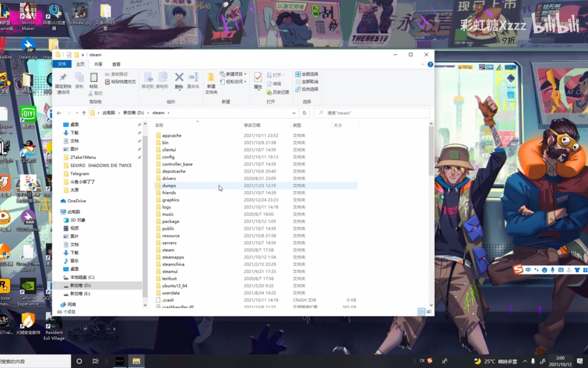Click the Back arrow in Explorer
This screenshot has height=368, width=588.
(x=59, y=113)
